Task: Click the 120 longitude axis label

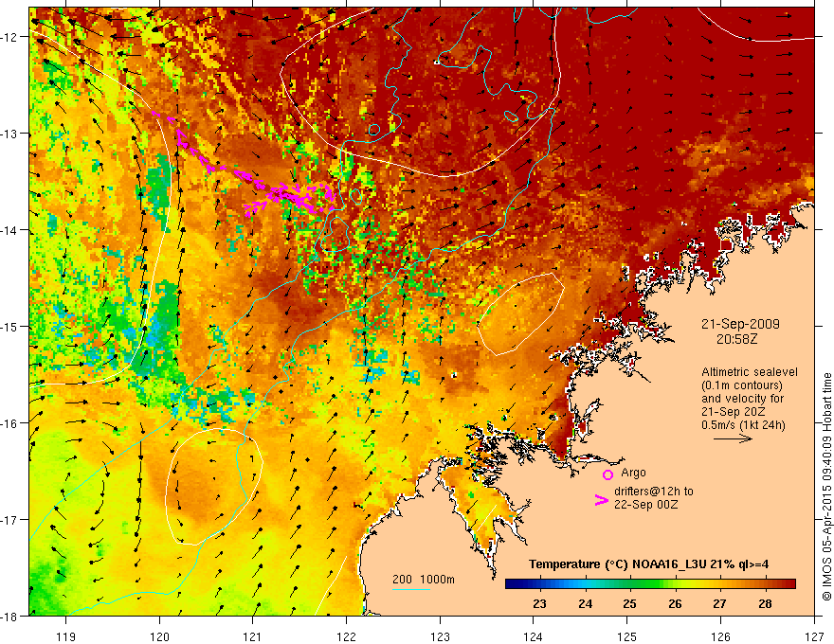Action: [159, 637]
